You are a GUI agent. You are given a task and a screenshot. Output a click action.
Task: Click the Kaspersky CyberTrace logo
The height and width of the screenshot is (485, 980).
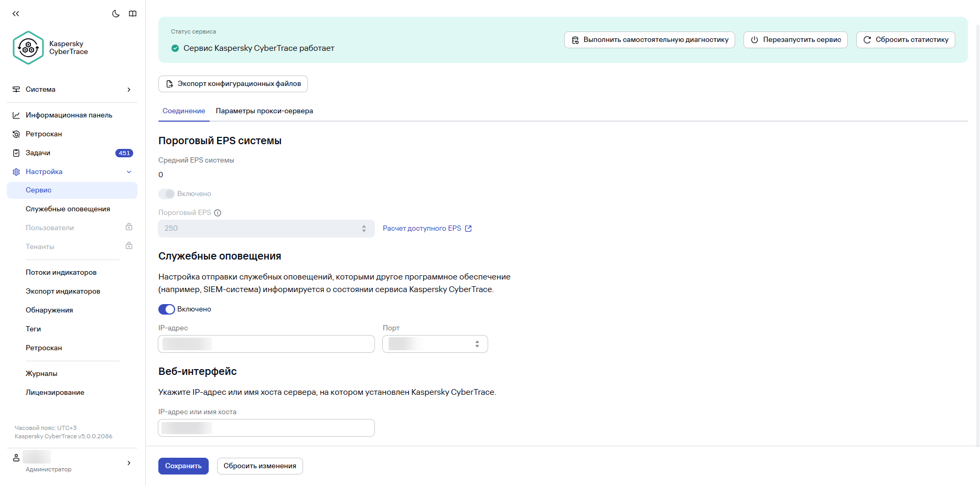pos(29,48)
